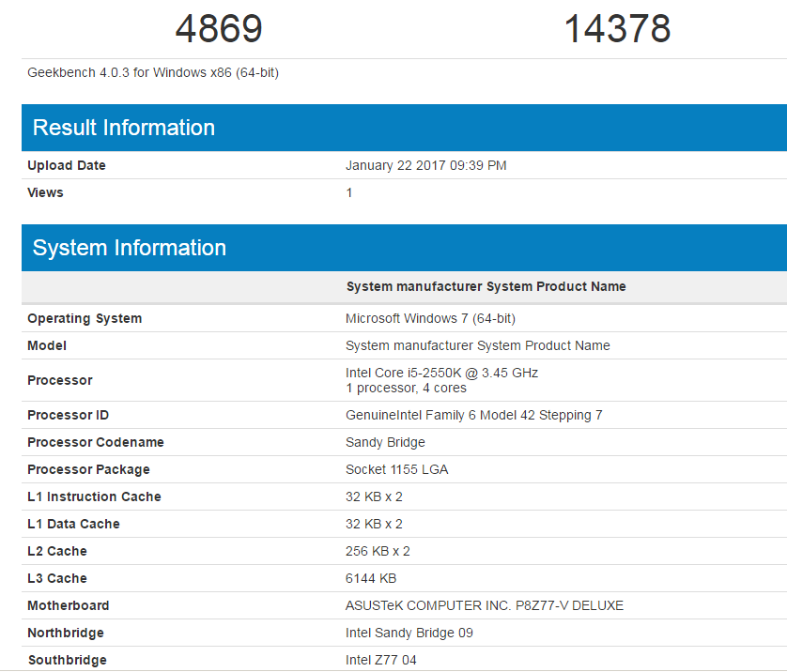Click the Views count value 1
The image size is (787, 672).
coord(348,192)
